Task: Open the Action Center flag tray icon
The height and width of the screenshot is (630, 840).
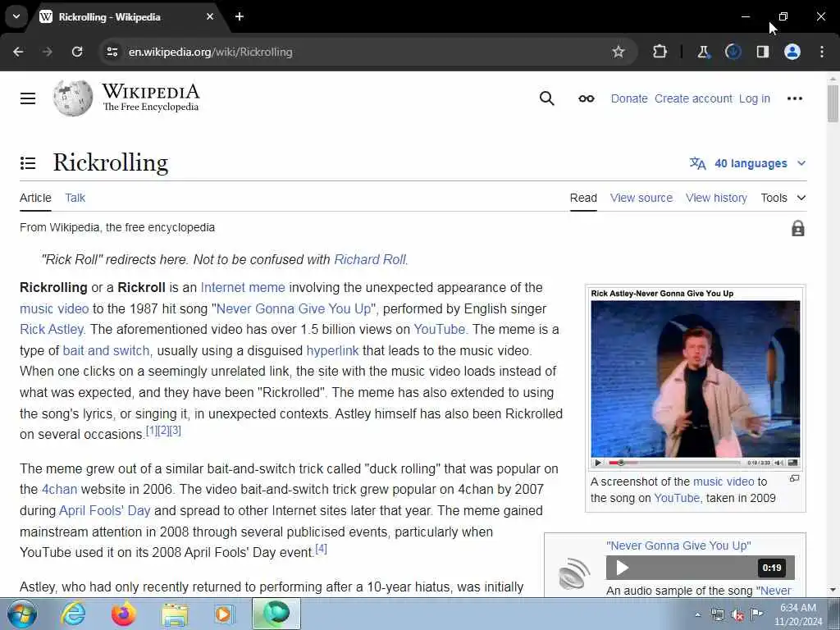Action: click(756, 614)
